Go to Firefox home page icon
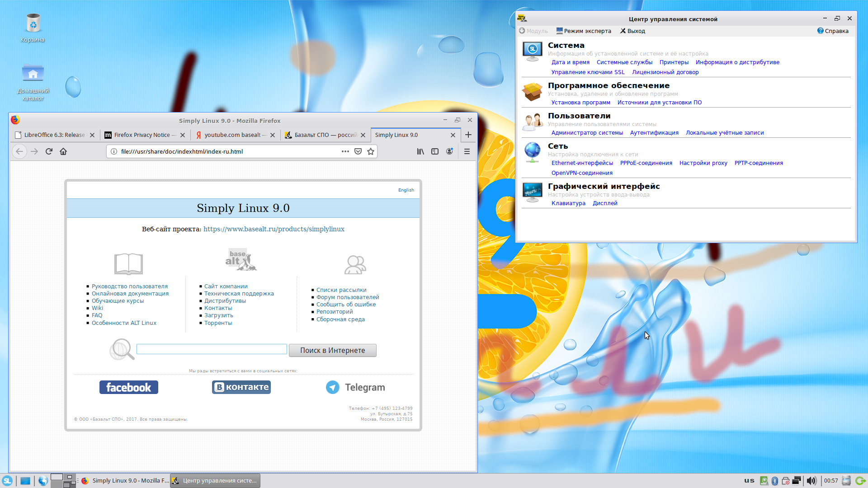Image resolution: width=868 pixels, height=488 pixels. pyautogui.click(x=63, y=151)
